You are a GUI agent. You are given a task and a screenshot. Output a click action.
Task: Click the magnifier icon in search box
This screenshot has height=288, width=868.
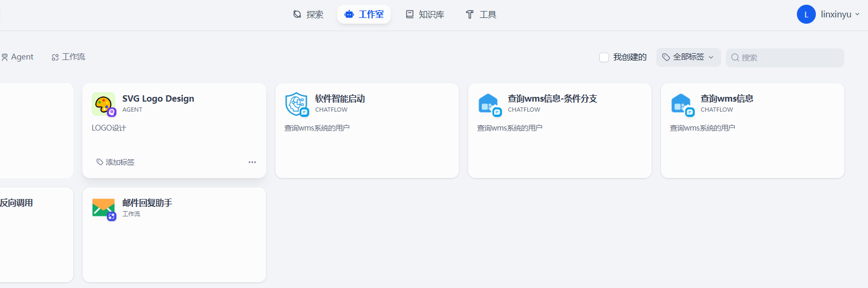(735, 58)
